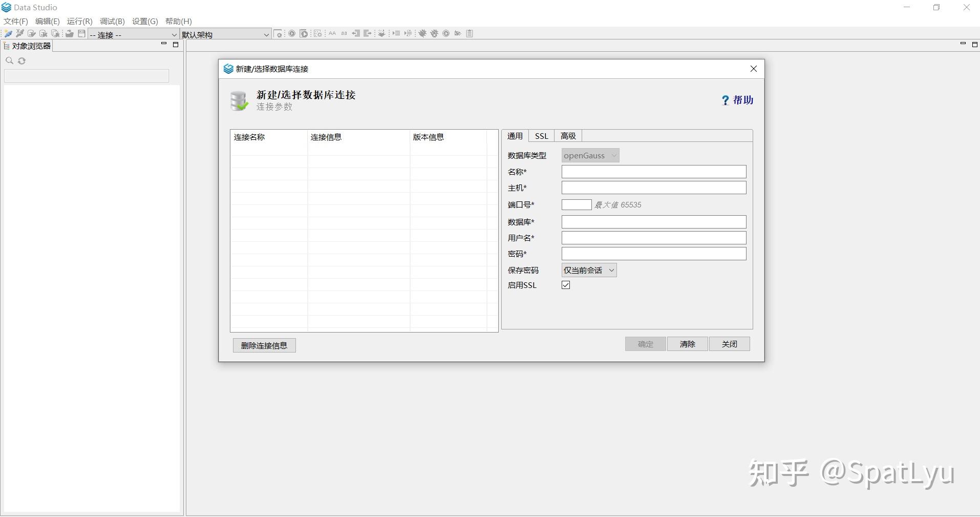
Task: Expand the 默认架构 dropdown
Action: pos(266,34)
